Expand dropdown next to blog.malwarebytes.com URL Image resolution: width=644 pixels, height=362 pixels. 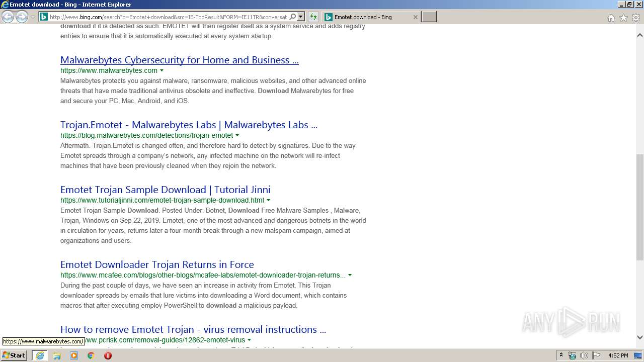(x=237, y=136)
